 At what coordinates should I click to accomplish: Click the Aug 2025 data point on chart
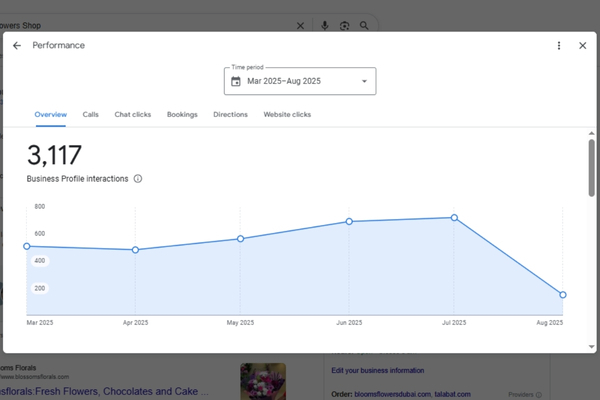pyautogui.click(x=563, y=295)
